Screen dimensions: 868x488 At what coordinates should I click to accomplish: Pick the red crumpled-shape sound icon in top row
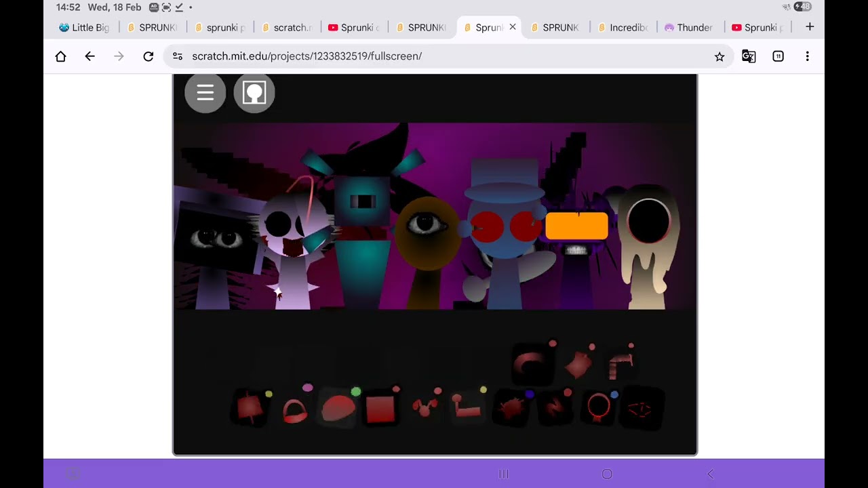[578, 365]
